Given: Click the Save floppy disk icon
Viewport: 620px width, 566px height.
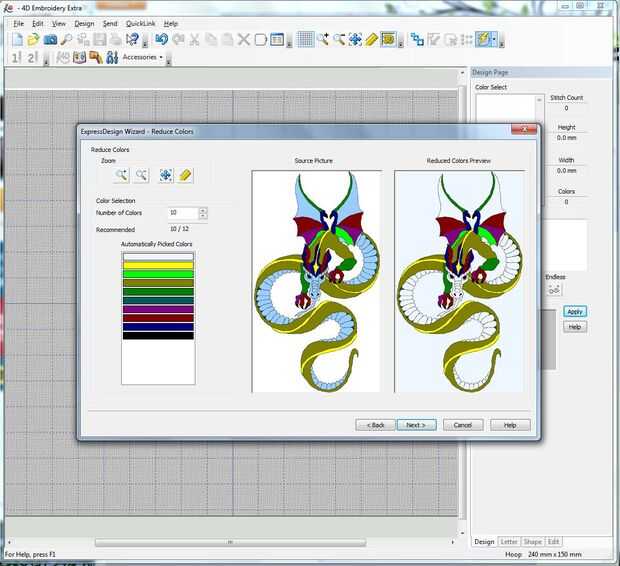Looking at the screenshot, I should click(99, 39).
